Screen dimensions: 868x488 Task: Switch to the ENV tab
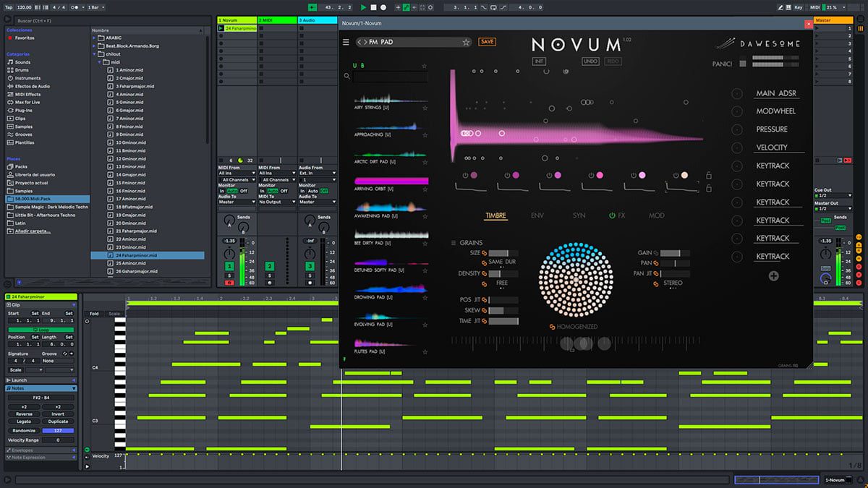(x=537, y=215)
